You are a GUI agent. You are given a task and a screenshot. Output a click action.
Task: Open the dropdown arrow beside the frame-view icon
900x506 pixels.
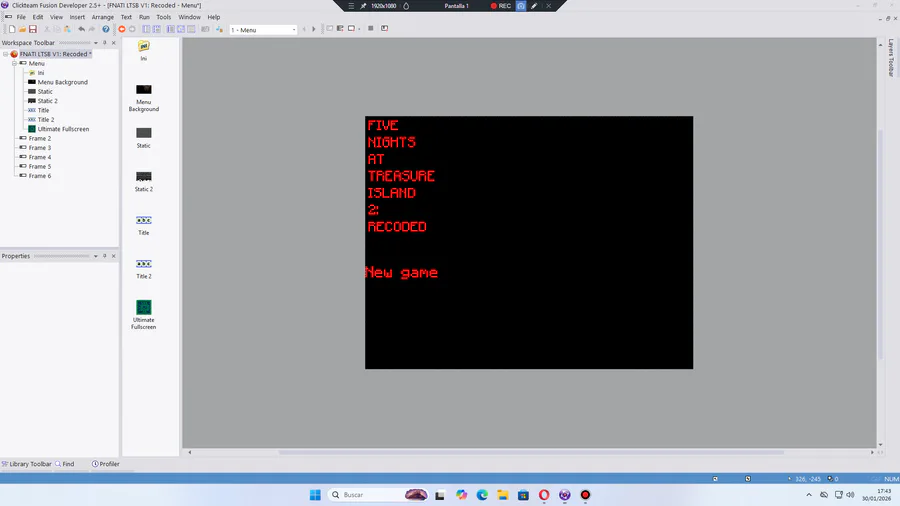tap(359, 29)
